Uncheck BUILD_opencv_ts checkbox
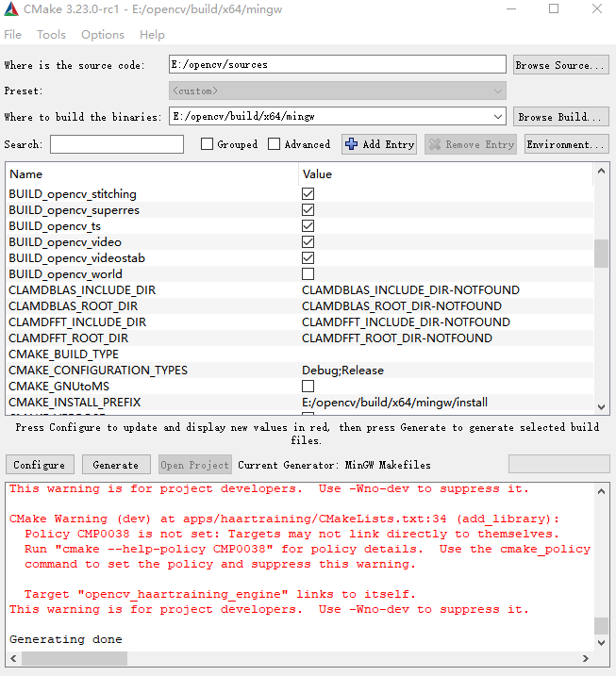Image resolution: width=616 pixels, height=676 pixels. [308, 226]
